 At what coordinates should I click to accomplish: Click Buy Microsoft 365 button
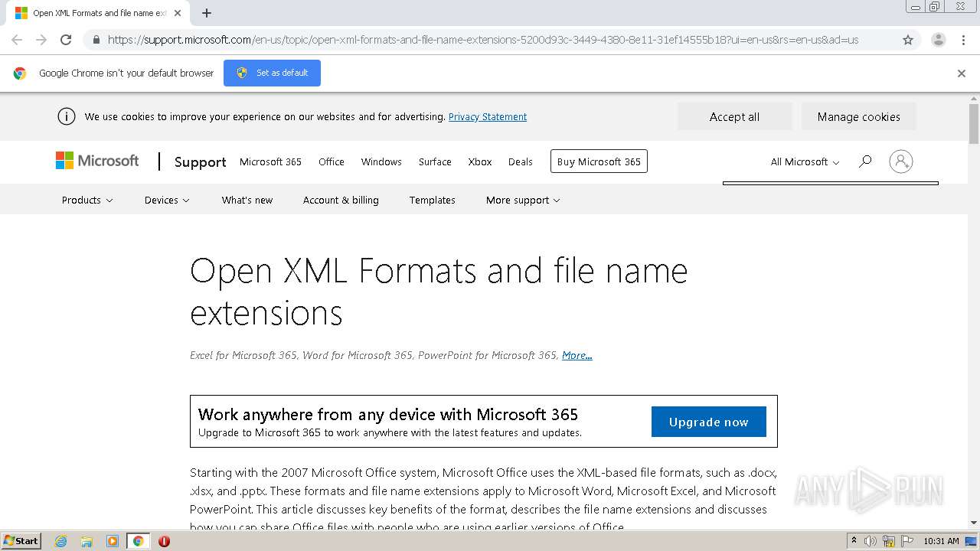point(599,161)
